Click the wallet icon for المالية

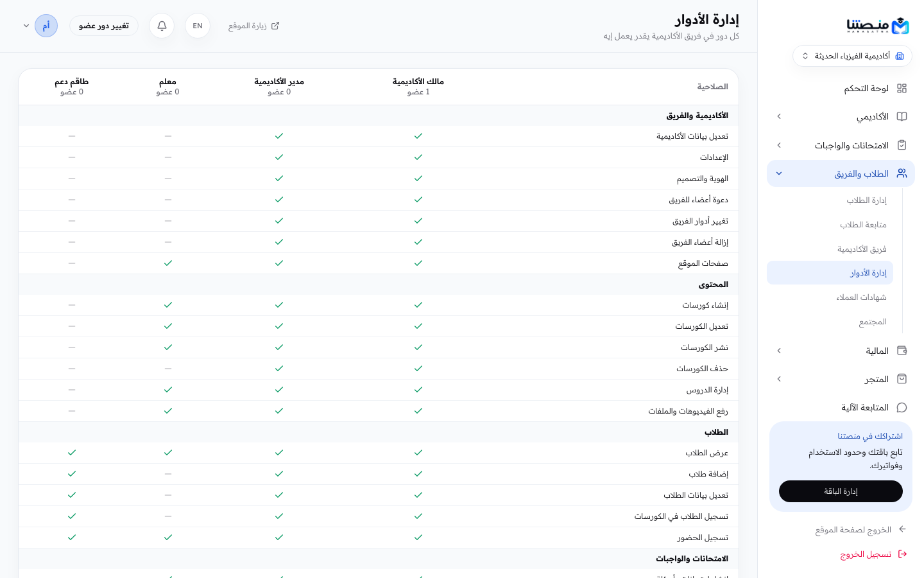tap(902, 351)
